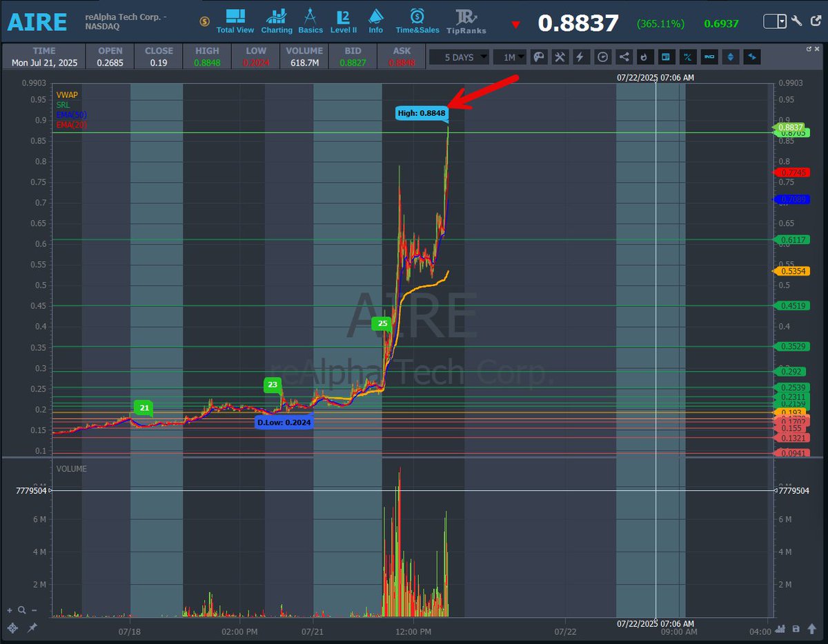
Task: Click the (365.11%) change percentage
Action: pyautogui.click(x=661, y=23)
